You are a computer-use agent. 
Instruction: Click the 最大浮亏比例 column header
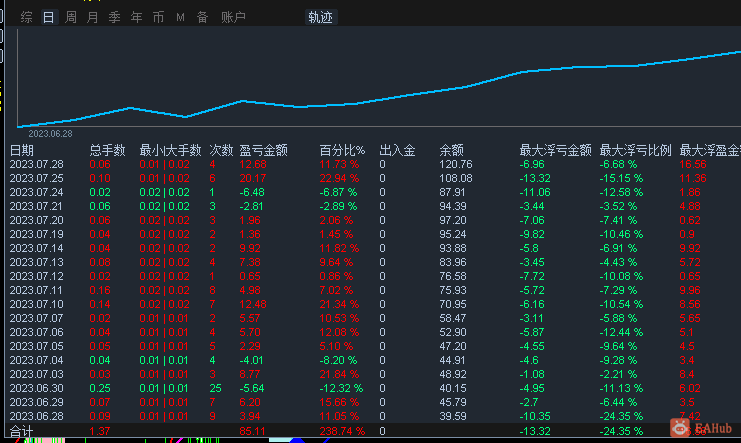[635, 150]
